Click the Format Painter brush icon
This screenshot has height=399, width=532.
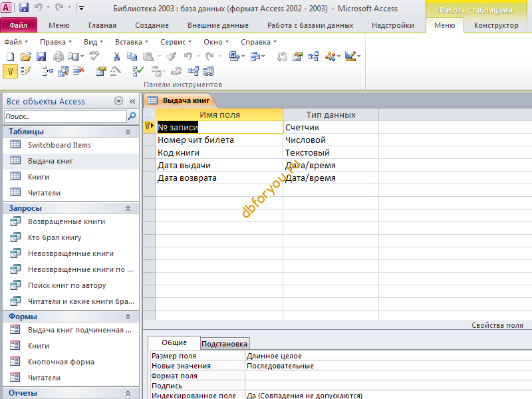pos(172,57)
